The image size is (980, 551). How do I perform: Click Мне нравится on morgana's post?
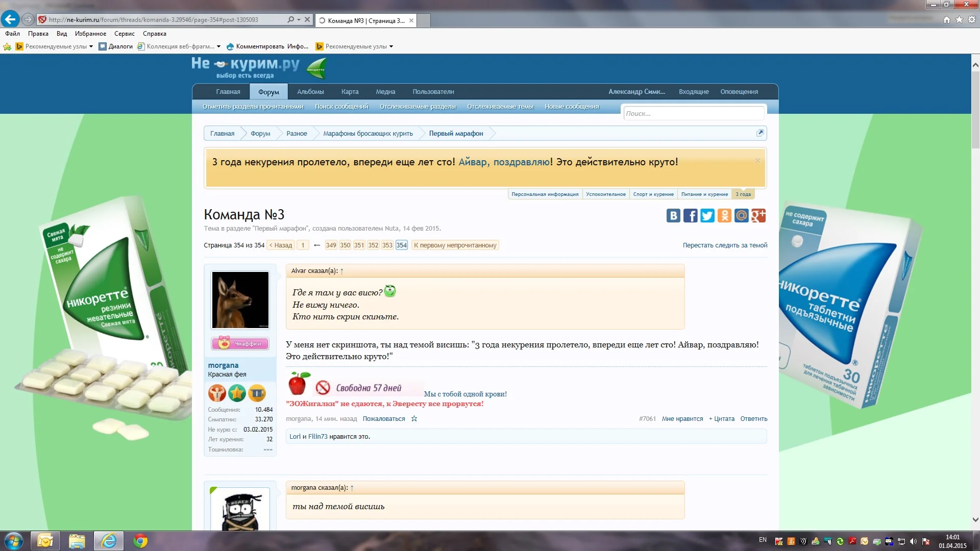[682, 419]
